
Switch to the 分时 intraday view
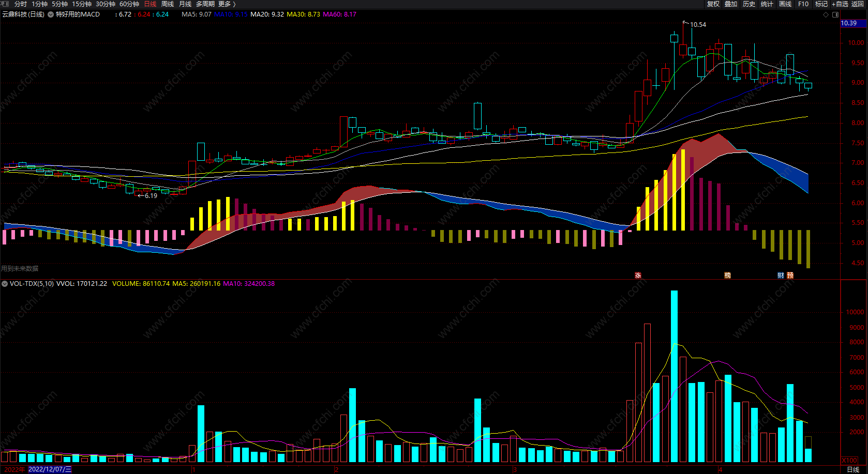point(21,4)
